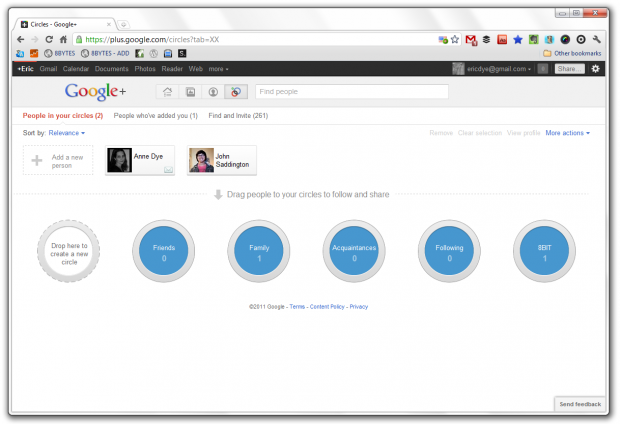The width and height of the screenshot is (620, 424).
Task: Expand the more menu in Google bar
Action: click(x=218, y=69)
